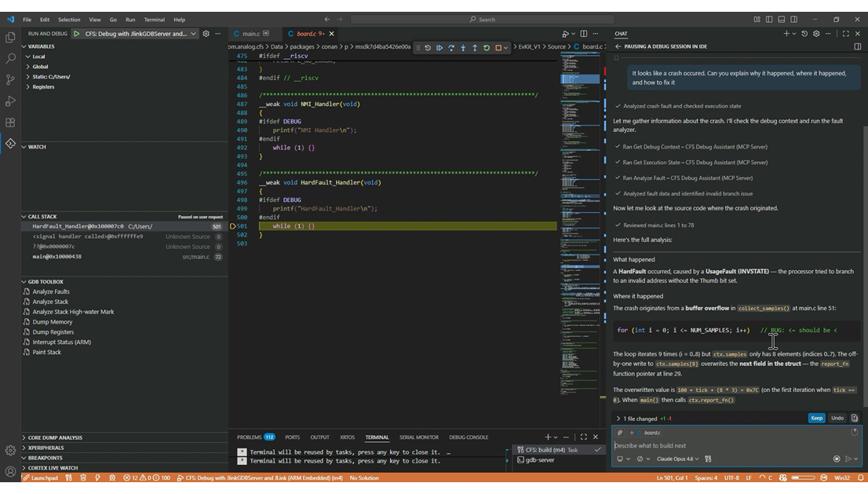This screenshot has height=494, width=868.
Task: Split the editor right
Action: [583, 34]
